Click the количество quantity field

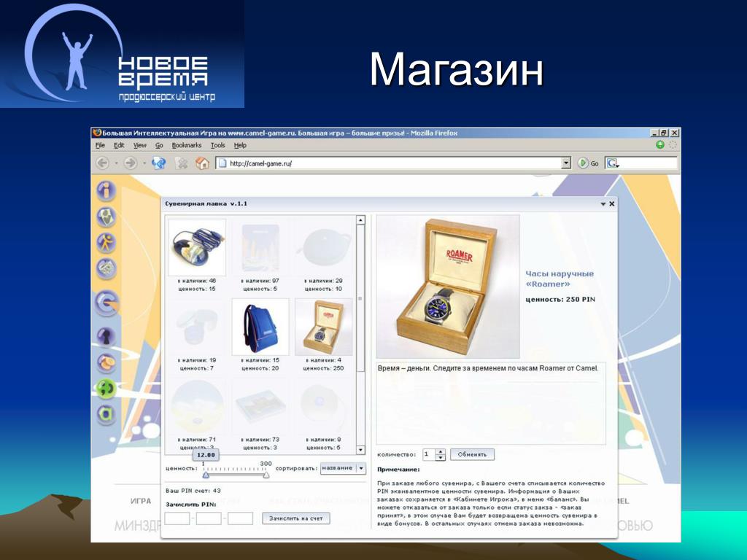[429, 454]
